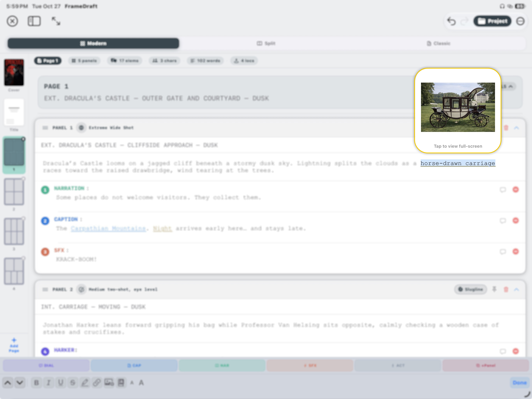This screenshot has height=399, width=532.
Task: Remove the SFX element with the red minus
Action: click(x=516, y=252)
